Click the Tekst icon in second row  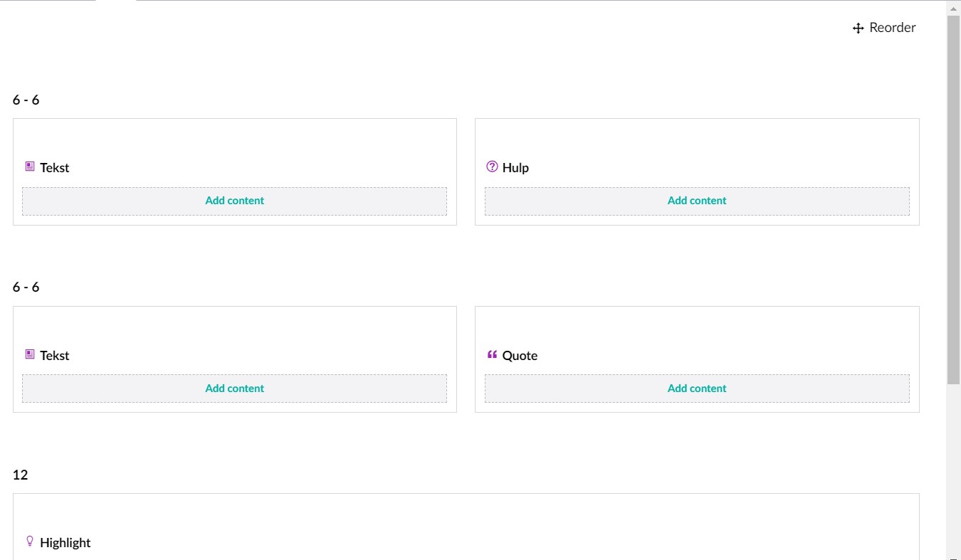click(30, 354)
